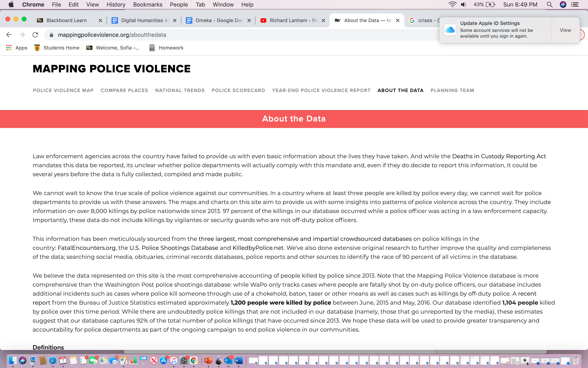Open the volume control in menu bar
Screen dimensions: 588x368
click(464, 5)
